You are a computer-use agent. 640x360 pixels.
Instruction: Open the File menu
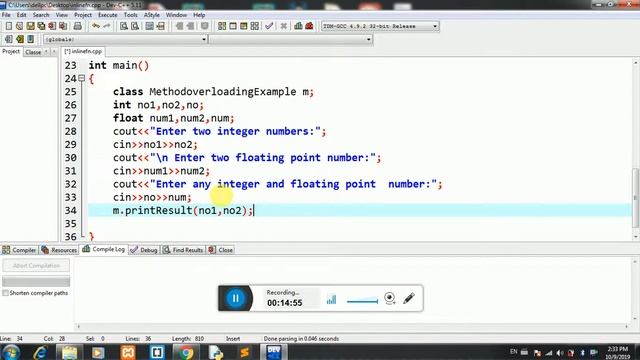6,15
